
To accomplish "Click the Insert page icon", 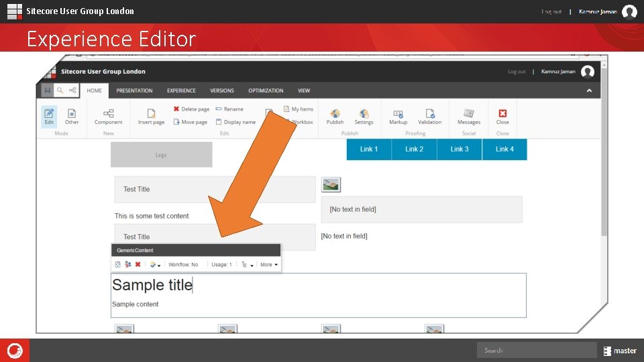I will (x=151, y=117).
